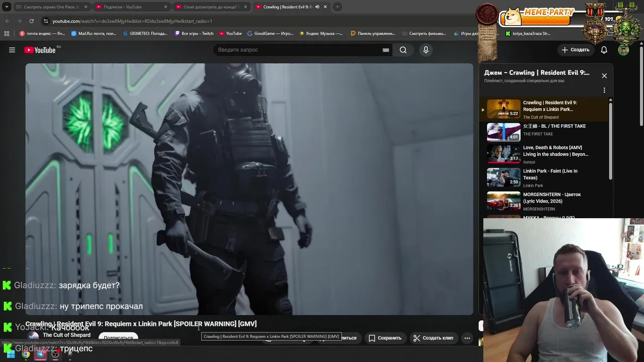Click Сохранить button under the video
This screenshot has height=362, width=644.
pos(385,338)
